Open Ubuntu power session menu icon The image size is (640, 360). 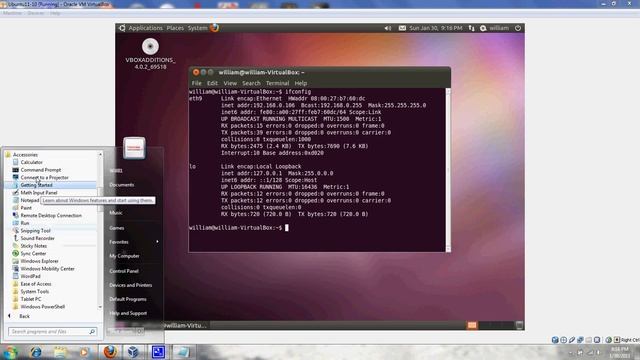[x=518, y=28]
